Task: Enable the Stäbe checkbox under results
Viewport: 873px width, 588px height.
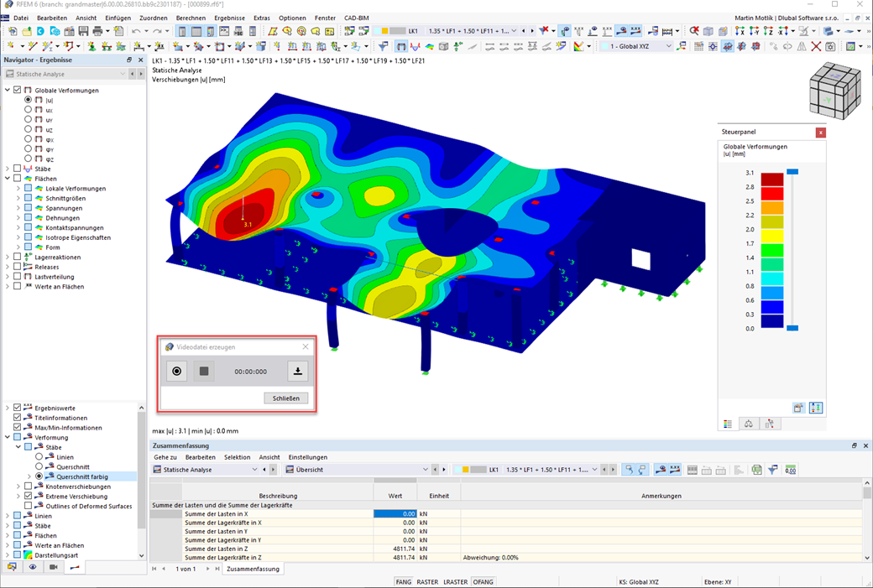Action: (18, 169)
